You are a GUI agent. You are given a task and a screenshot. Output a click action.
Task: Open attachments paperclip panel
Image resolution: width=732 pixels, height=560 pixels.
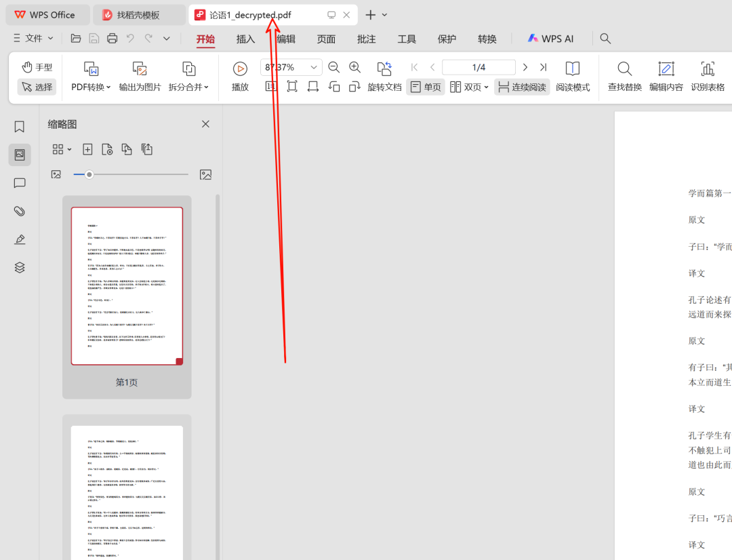tap(20, 211)
